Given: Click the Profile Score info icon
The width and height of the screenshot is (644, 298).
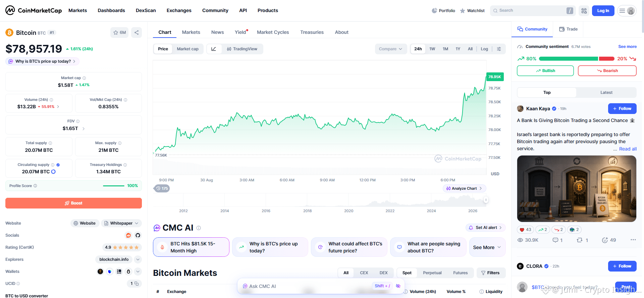Looking at the screenshot, I should click(x=35, y=186).
